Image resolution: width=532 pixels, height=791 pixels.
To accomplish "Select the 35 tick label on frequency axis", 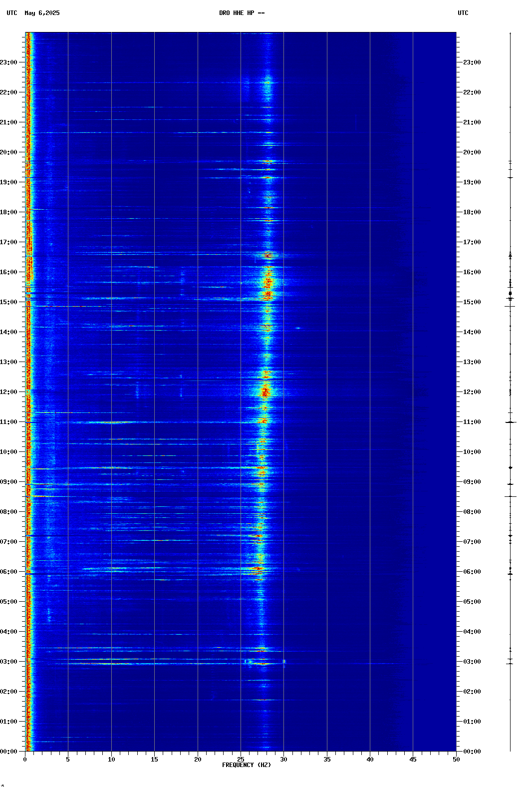I will click(327, 760).
